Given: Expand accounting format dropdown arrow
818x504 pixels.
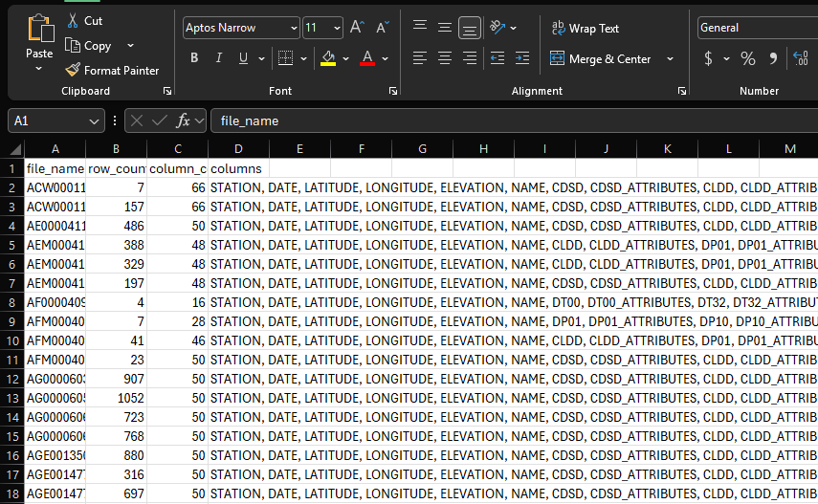Looking at the screenshot, I should tap(726, 58).
